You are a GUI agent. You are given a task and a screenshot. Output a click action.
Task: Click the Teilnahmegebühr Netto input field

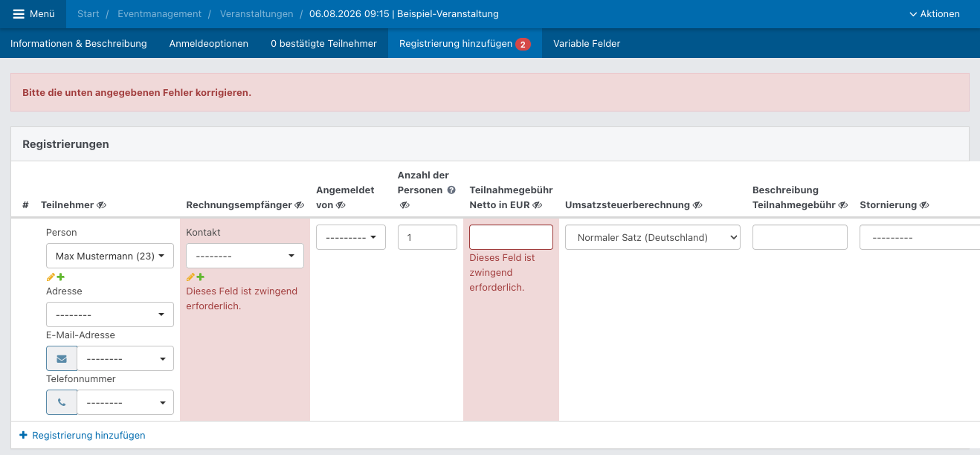click(511, 236)
